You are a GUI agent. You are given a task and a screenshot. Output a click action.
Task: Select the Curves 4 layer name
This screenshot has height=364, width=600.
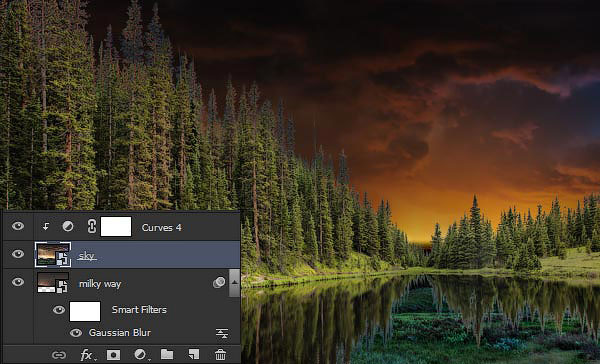point(161,228)
